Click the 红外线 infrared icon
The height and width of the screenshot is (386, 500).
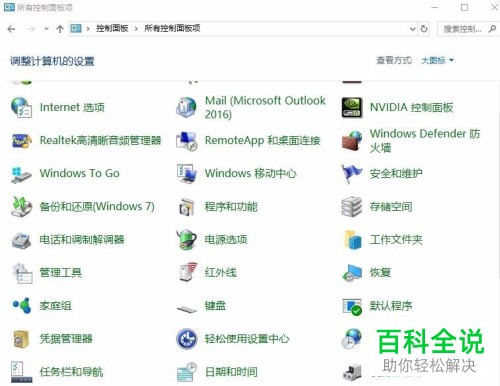pos(187,272)
